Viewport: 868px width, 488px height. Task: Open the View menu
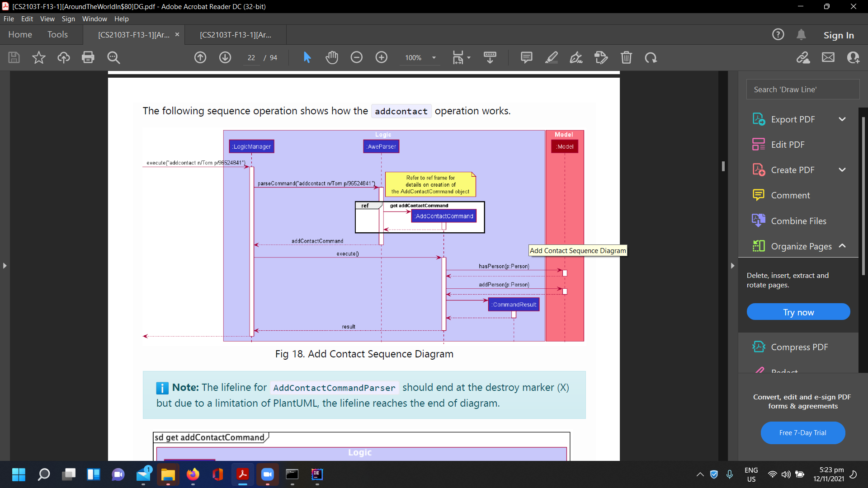click(x=47, y=19)
